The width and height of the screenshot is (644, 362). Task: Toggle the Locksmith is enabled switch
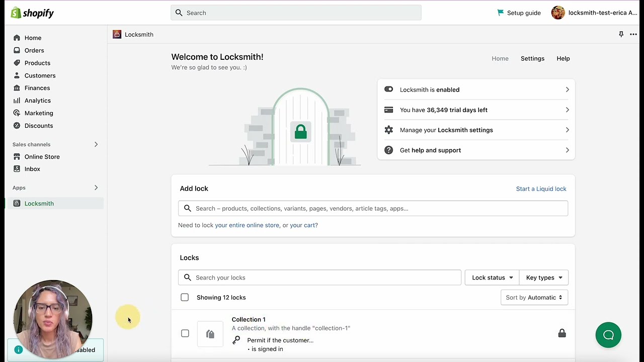click(x=388, y=89)
